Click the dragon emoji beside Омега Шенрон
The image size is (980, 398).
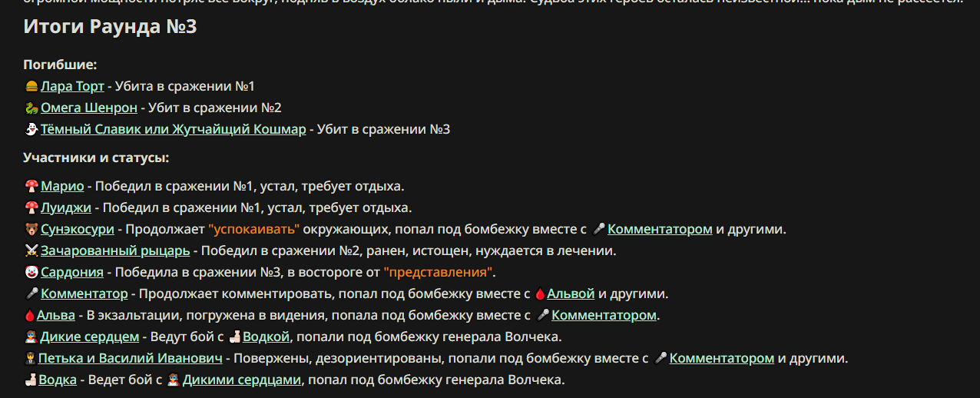point(31,108)
